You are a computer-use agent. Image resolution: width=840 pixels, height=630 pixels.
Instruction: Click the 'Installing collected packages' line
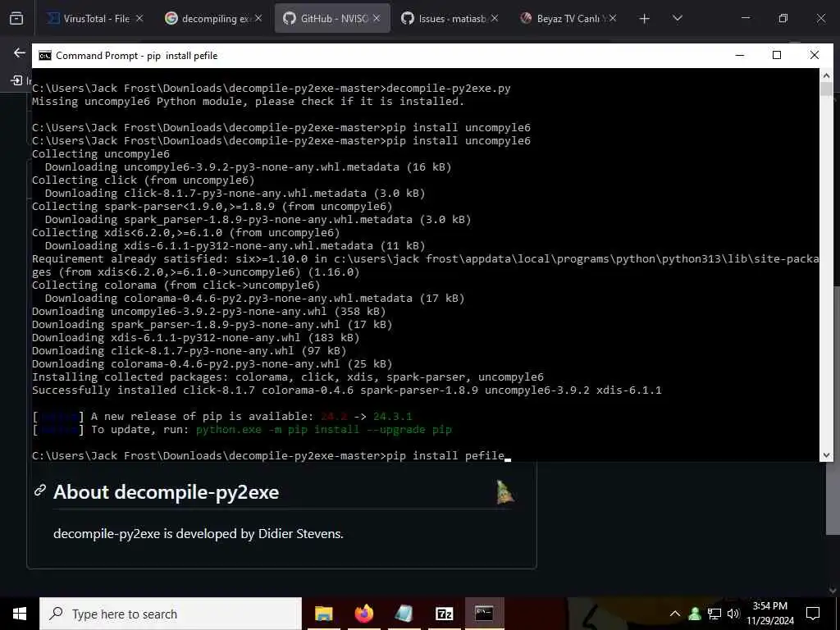click(288, 377)
